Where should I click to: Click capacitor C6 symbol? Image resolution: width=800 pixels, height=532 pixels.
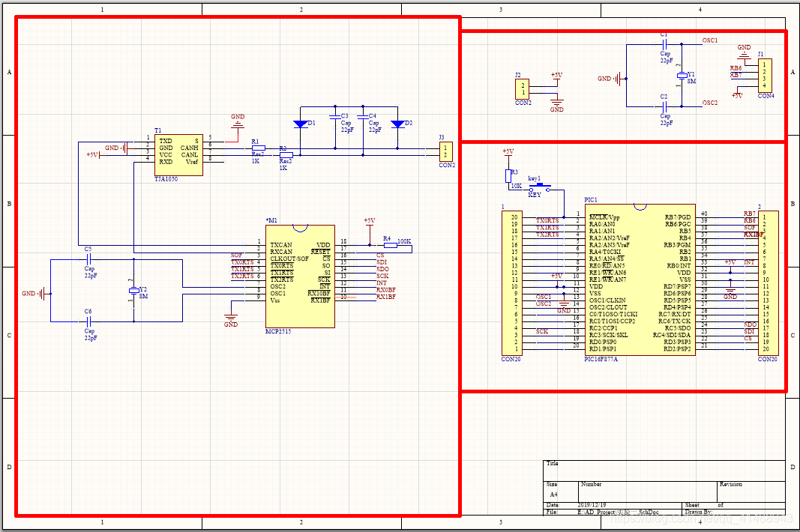point(88,322)
